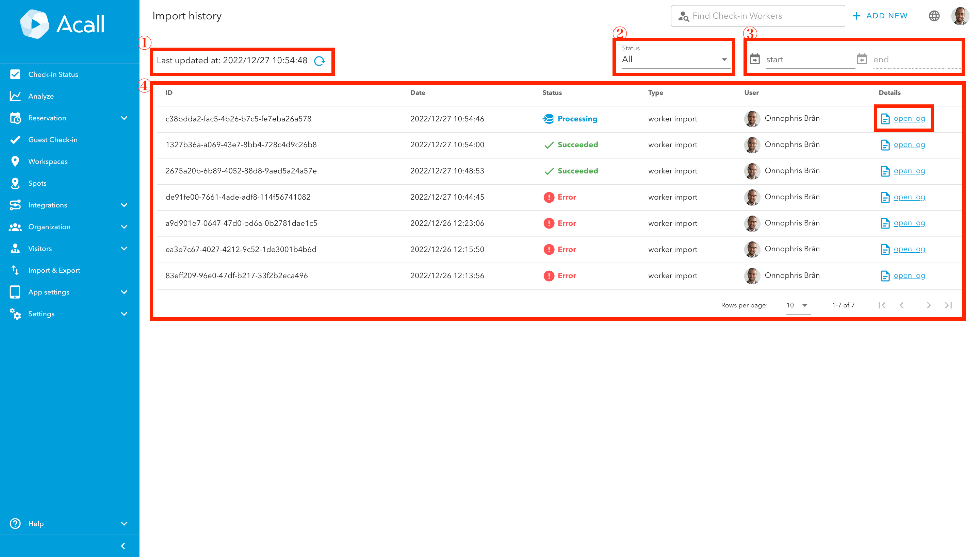Click the Help question mark icon
The width and height of the screenshot is (980, 557).
[x=15, y=523]
